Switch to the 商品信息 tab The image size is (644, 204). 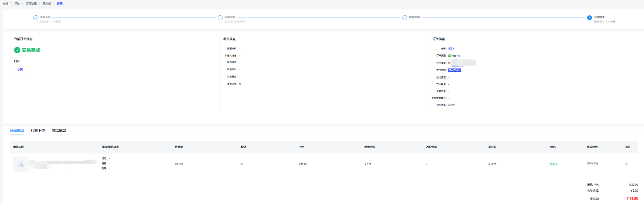pyautogui.click(x=17, y=130)
